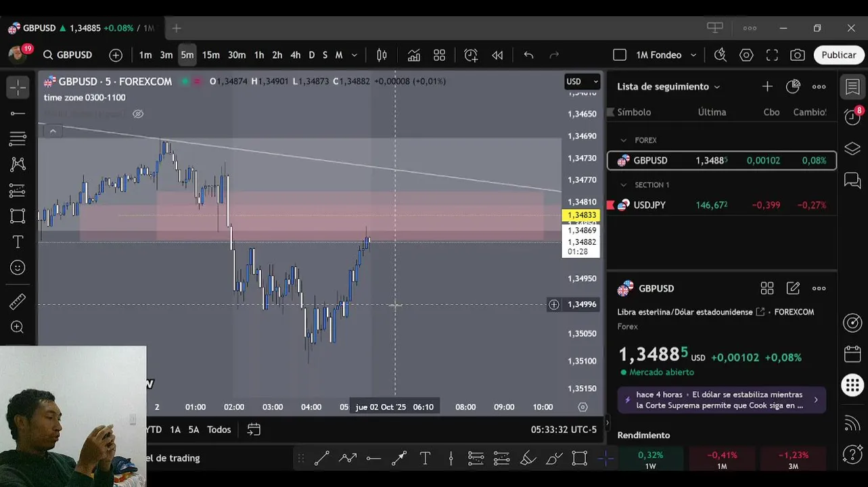Open the pattern drawing tools

[18, 164]
